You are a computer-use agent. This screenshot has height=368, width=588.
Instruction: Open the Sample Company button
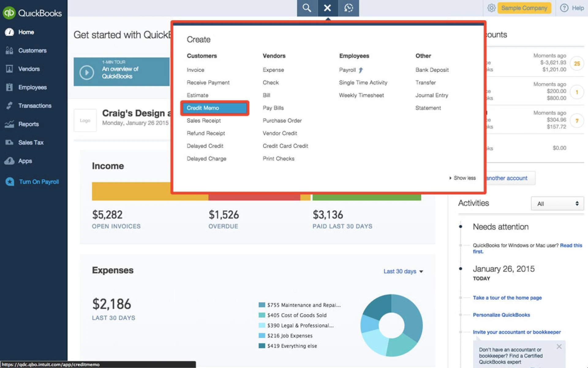[524, 8]
